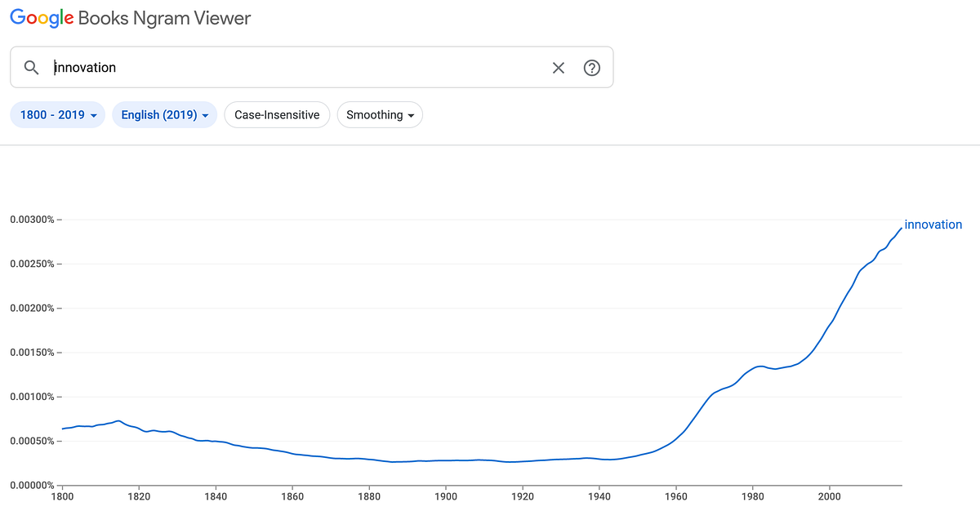The image size is (980, 511).
Task: Click the arrow next to English (2019)
Action: (x=205, y=116)
